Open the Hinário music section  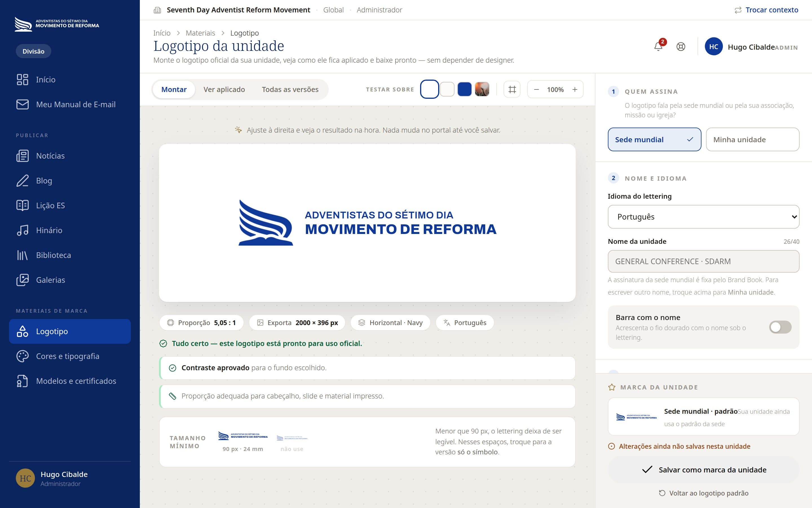(x=70, y=231)
